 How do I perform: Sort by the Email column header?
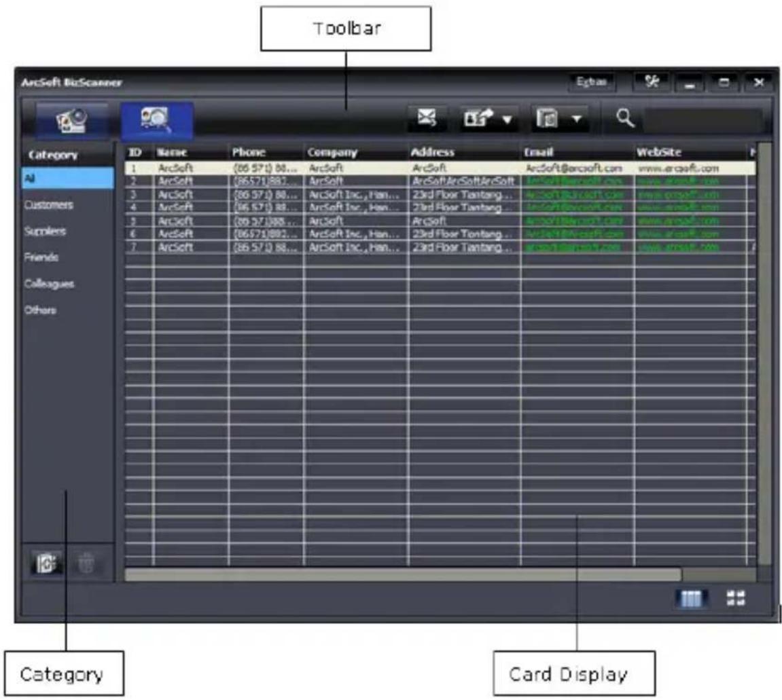click(577, 153)
